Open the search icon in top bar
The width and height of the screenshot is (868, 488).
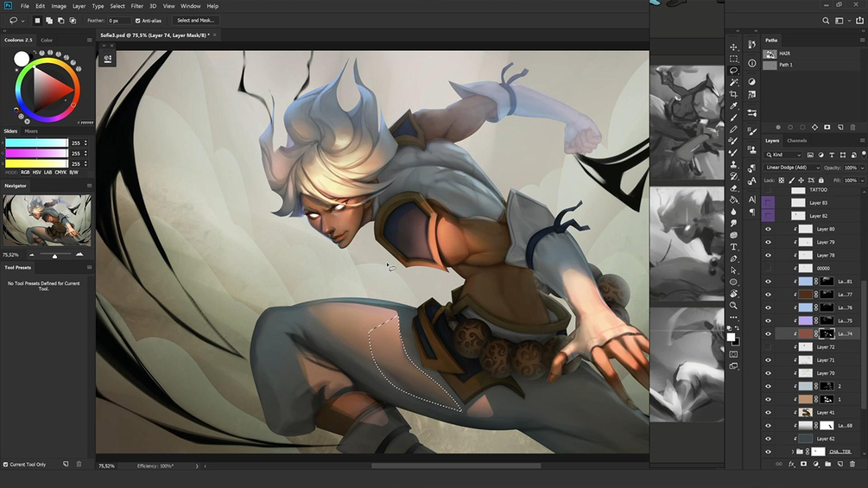tap(826, 21)
